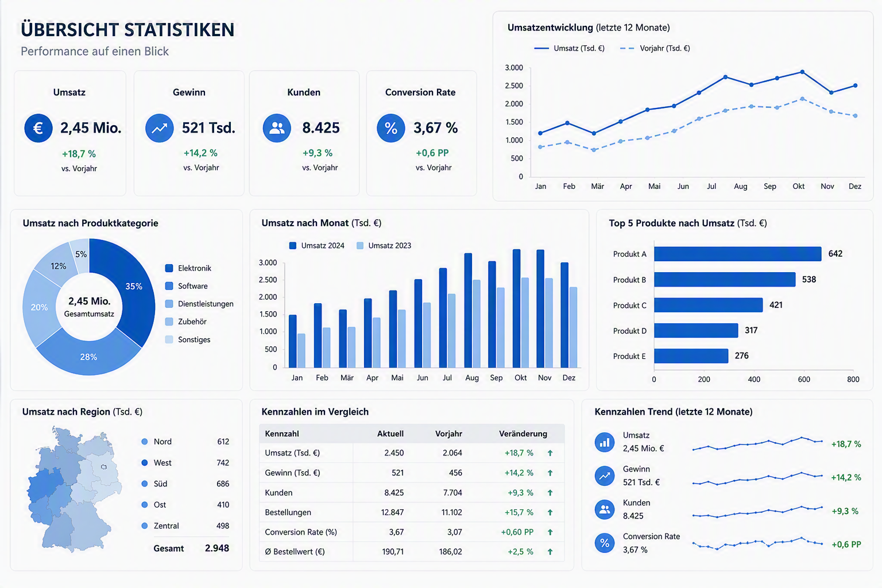882x588 pixels.
Task: Click the Zubehör legend color swatch
Action: pyautogui.click(x=169, y=322)
